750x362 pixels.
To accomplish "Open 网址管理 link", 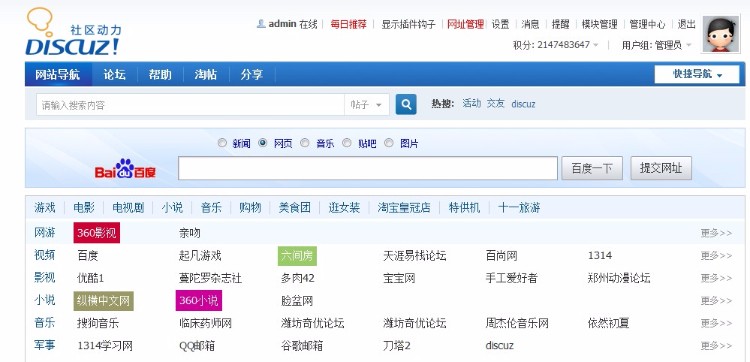I will tap(465, 24).
